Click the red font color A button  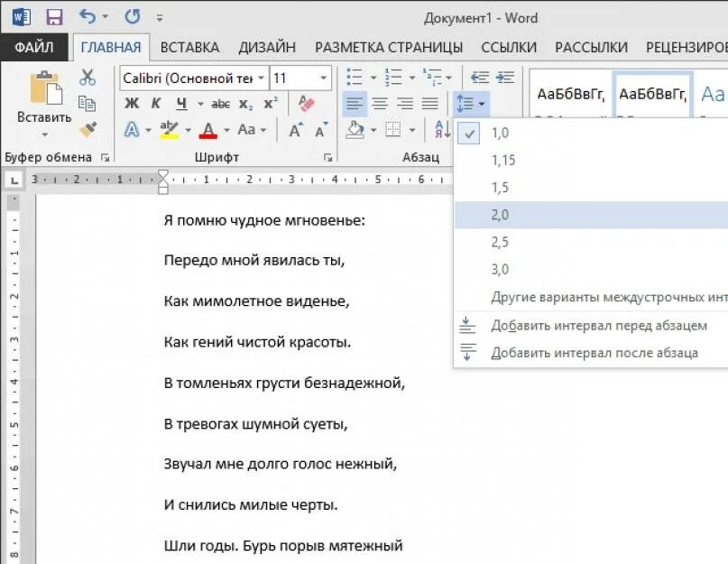click(x=208, y=130)
